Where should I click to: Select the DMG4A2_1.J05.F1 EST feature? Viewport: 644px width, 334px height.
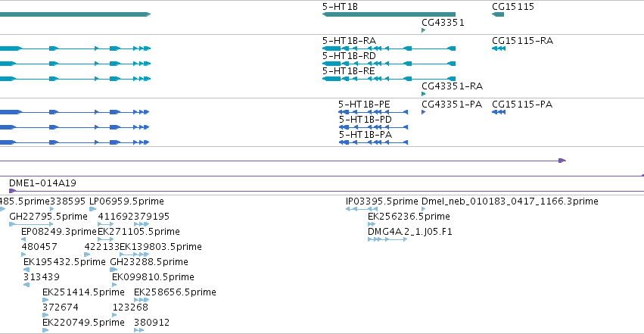387,239
